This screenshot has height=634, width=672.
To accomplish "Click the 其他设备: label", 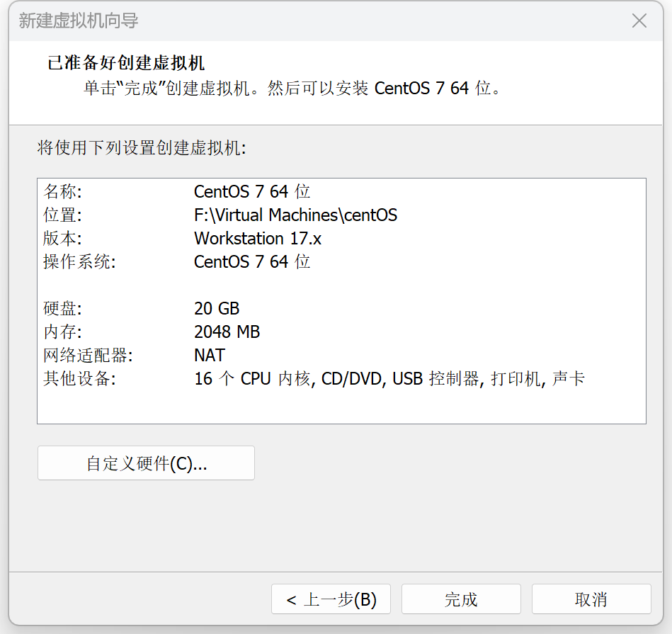I will pyautogui.click(x=80, y=378).
